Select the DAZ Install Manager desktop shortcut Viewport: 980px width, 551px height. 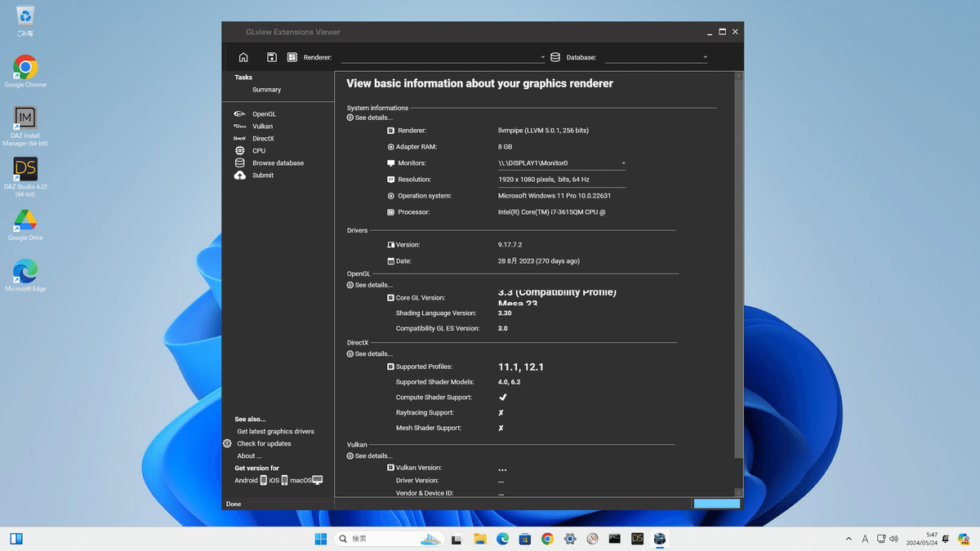[x=25, y=127]
